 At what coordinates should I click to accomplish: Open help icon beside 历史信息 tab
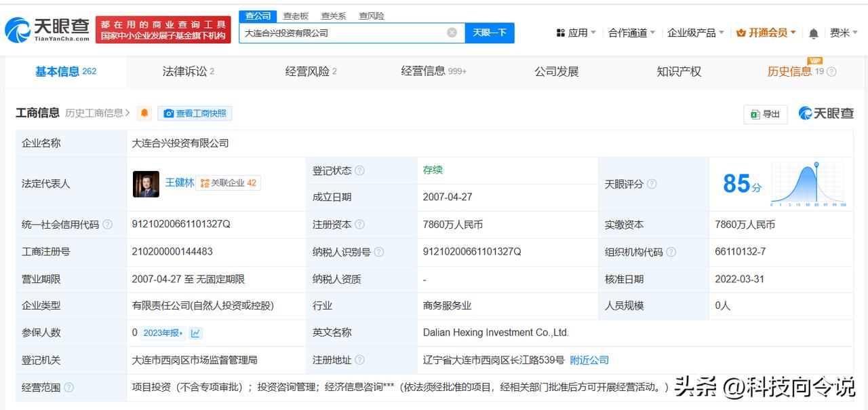pos(831,72)
